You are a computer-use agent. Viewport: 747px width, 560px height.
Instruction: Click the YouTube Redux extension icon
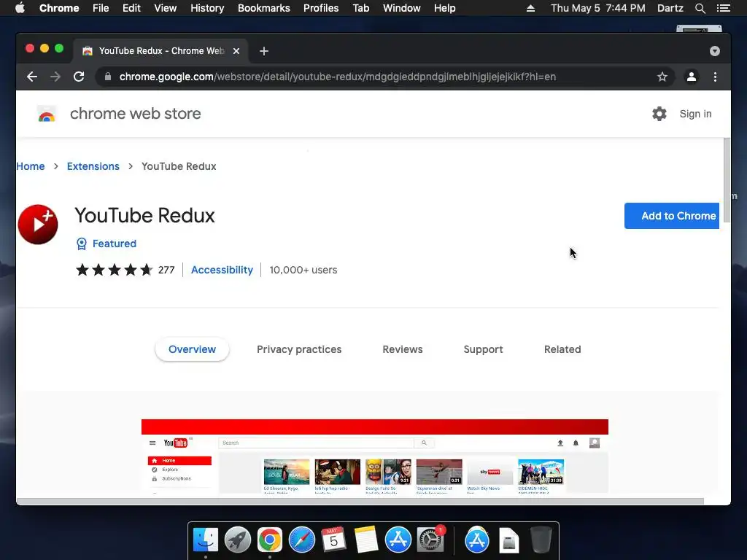pos(38,225)
